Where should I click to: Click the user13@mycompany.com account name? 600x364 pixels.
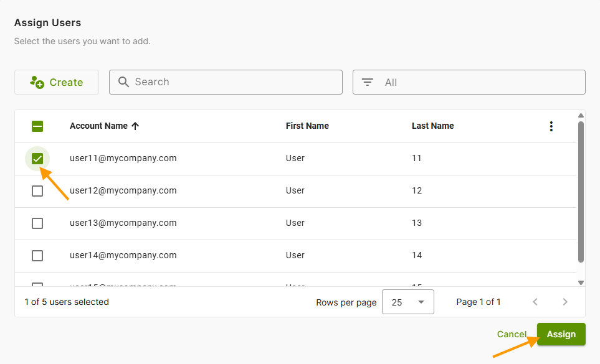pos(123,223)
